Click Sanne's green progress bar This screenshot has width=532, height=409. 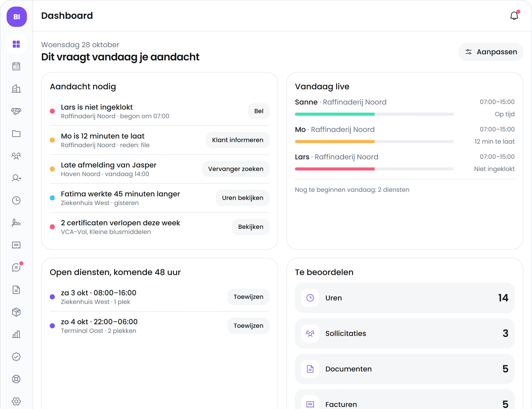tap(374, 114)
